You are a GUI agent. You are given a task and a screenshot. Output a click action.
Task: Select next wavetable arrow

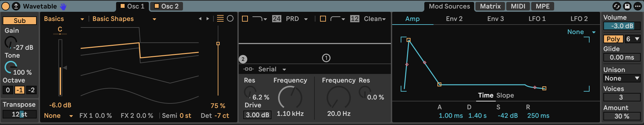(208, 19)
